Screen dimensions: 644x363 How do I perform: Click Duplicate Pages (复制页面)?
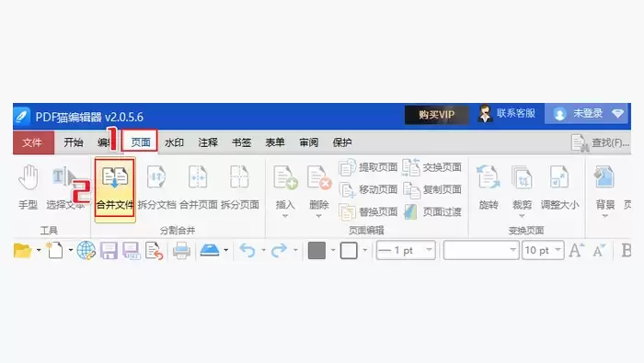coord(431,189)
